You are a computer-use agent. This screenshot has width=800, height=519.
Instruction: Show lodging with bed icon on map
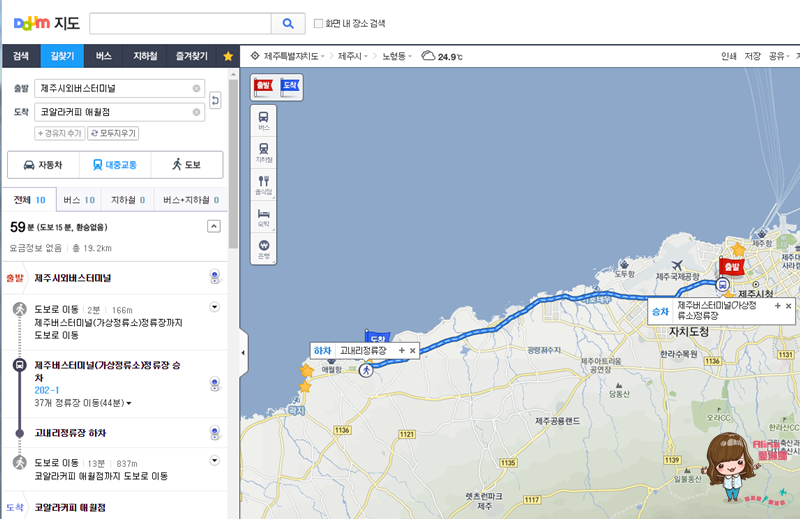pyautogui.click(x=264, y=217)
